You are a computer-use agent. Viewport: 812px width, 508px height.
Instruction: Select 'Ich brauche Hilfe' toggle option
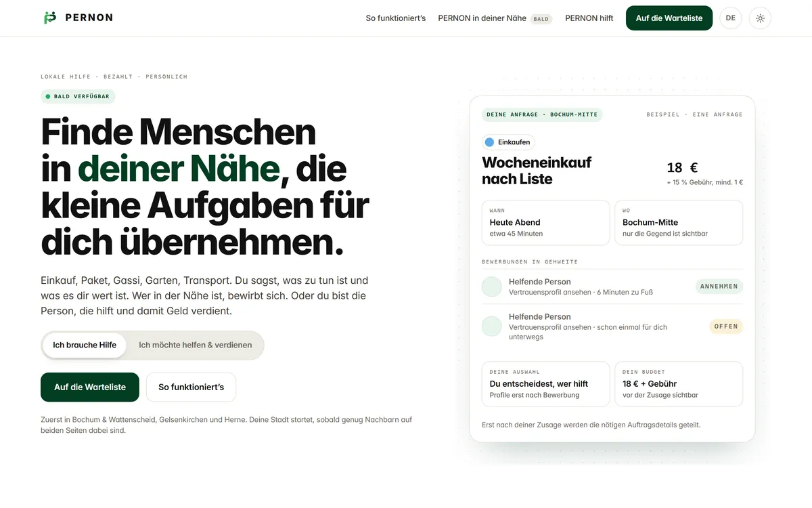[x=85, y=345]
